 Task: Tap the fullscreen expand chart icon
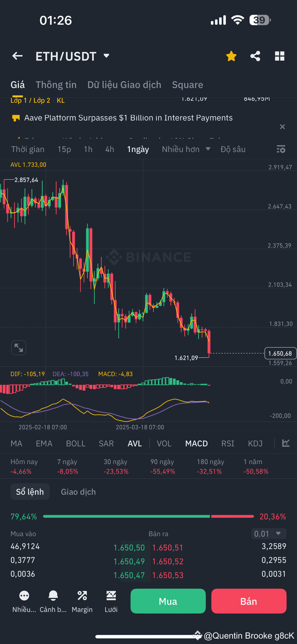click(19, 348)
